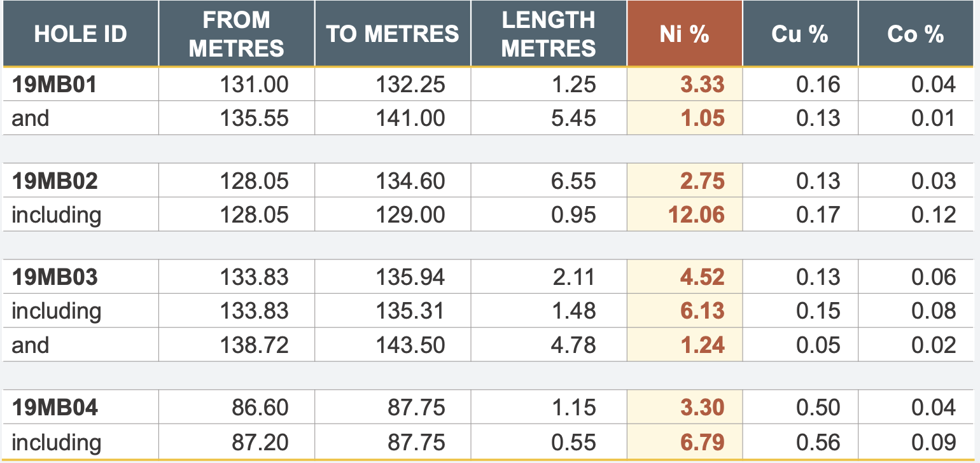Select the TO METRES header cell
980x463 pixels.
pyautogui.click(x=393, y=34)
